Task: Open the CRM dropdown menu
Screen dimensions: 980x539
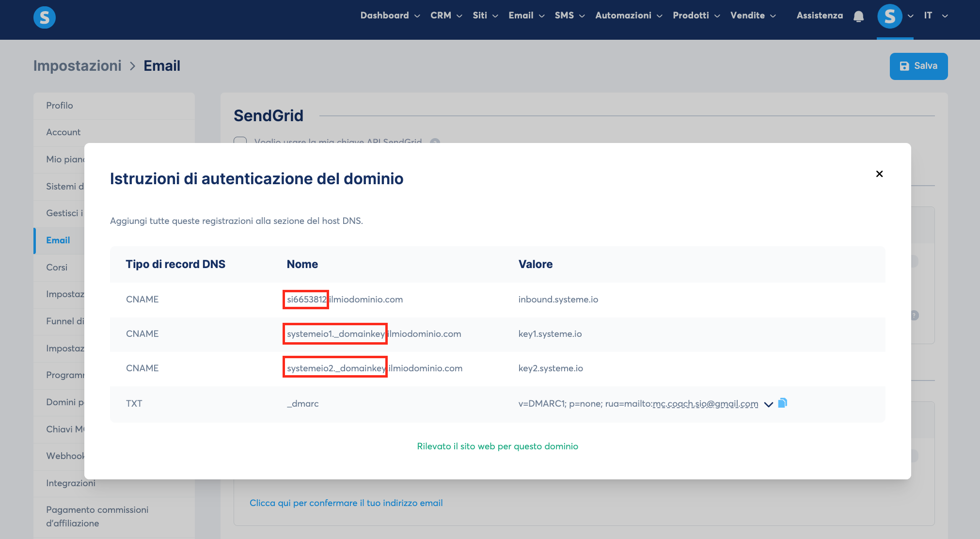Action: click(446, 16)
